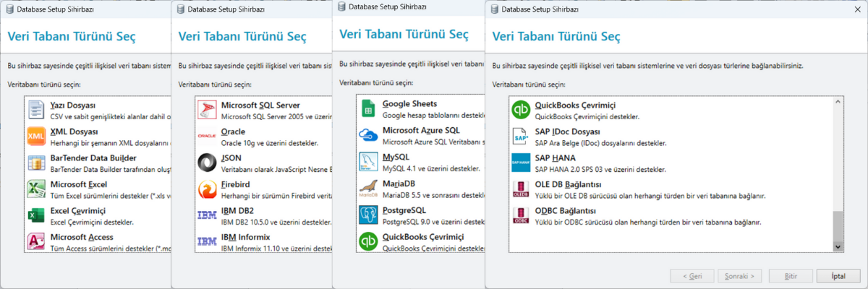Pick the Microsoft Azure SQL entry
The height and width of the screenshot is (289, 868).
point(421,130)
